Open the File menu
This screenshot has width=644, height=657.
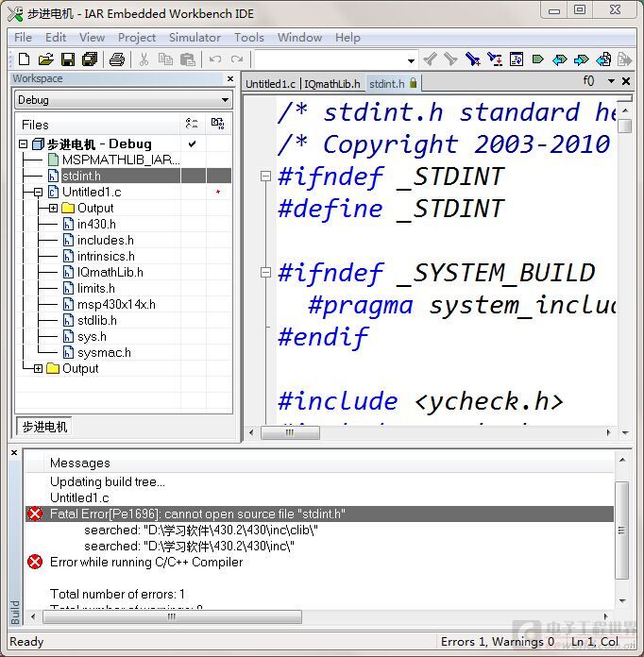(x=23, y=38)
